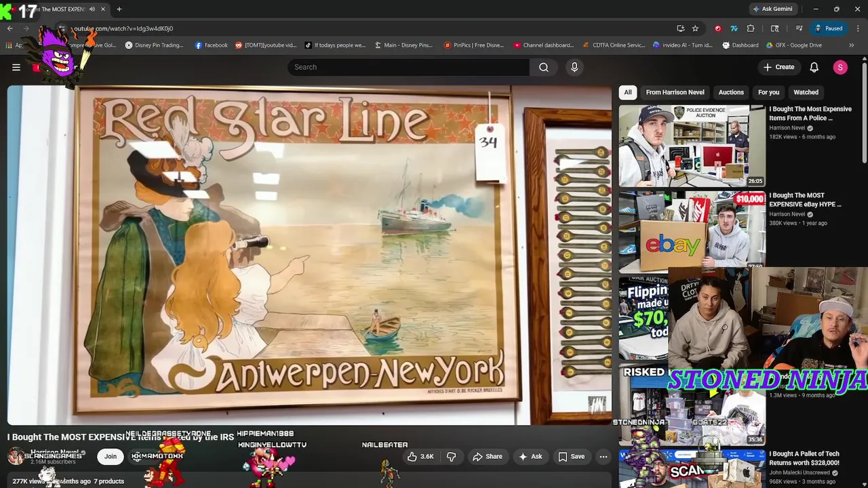This screenshot has width=868, height=488.
Task: Open the Pallet of Tech Returns thumbnail
Action: coord(692,468)
